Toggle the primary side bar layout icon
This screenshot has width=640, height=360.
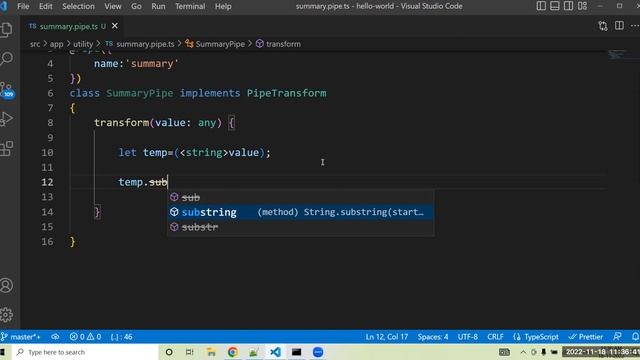pos(541,6)
